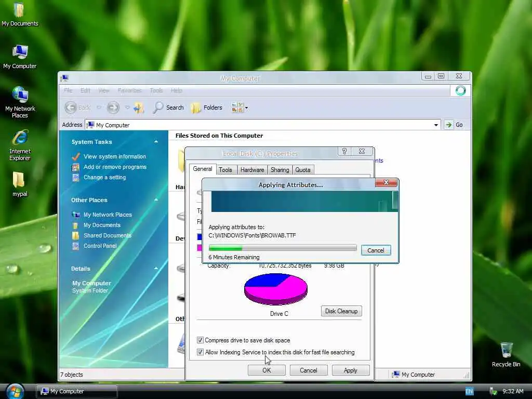Viewport: 532px width, 399px height.
Task: Open the View menu
Action: point(104,90)
